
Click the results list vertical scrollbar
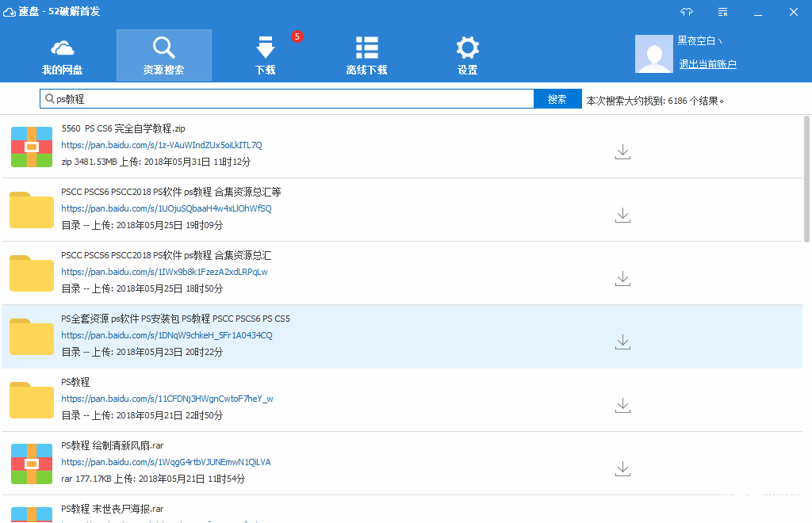(806, 179)
